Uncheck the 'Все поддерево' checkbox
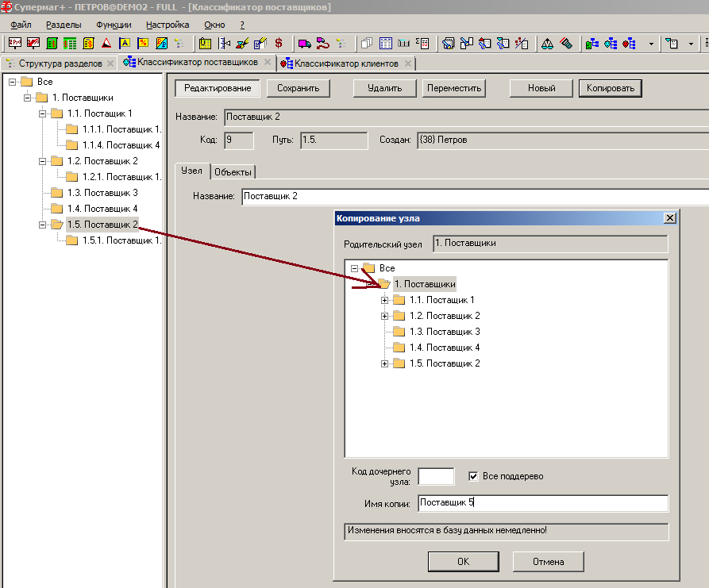This screenshot has width=709, height=588. pyautogui.click(x=473, y=476)
